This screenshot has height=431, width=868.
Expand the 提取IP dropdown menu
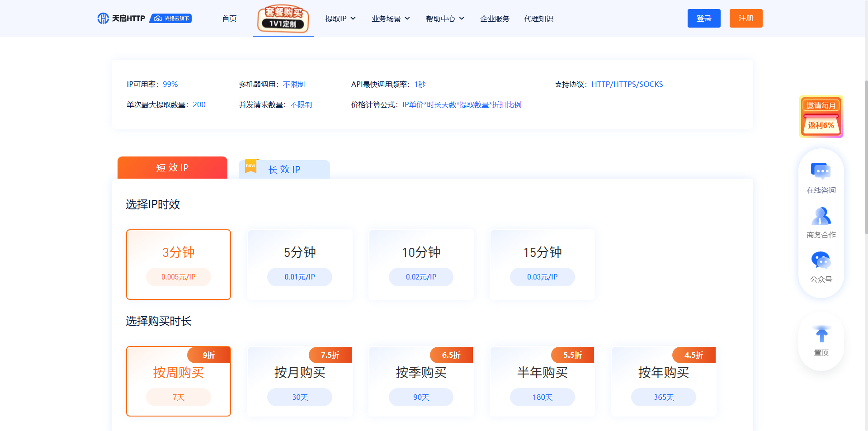tap(340, 19)
